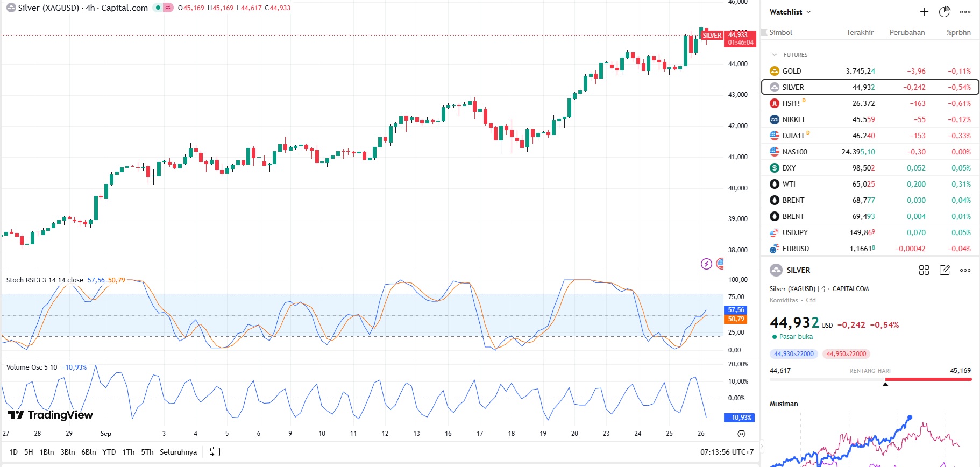
Task: Click the 07:13:56 UTC+7 timezone button
Action: tap(727, 452)
